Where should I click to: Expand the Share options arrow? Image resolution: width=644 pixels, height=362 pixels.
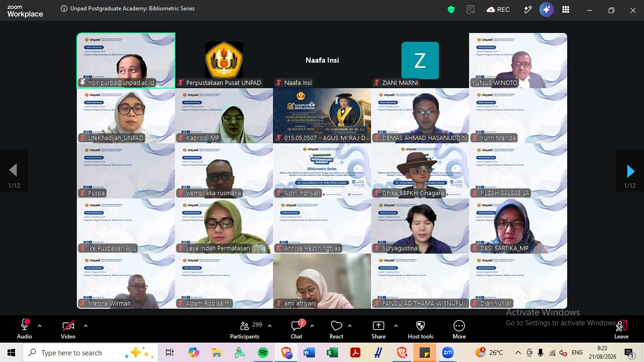coord(396,326)
